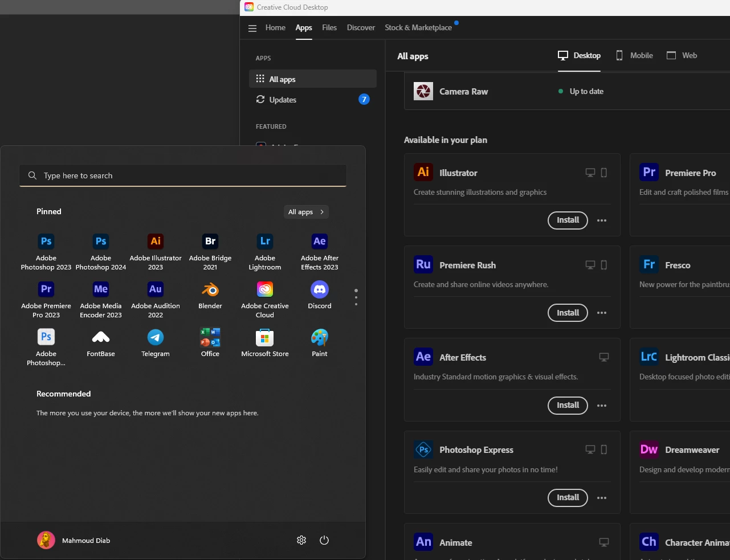Select Apps tab in Creative Cloud
Viewport: 730px width, 560px height.
click(304, 27)
